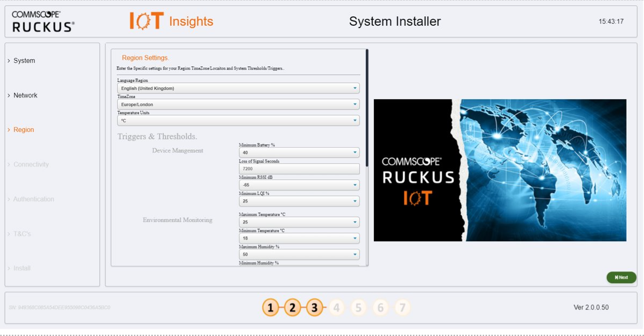Click the chevron beside Network
Screen dimensions: 644x336
tap(9, 95)
